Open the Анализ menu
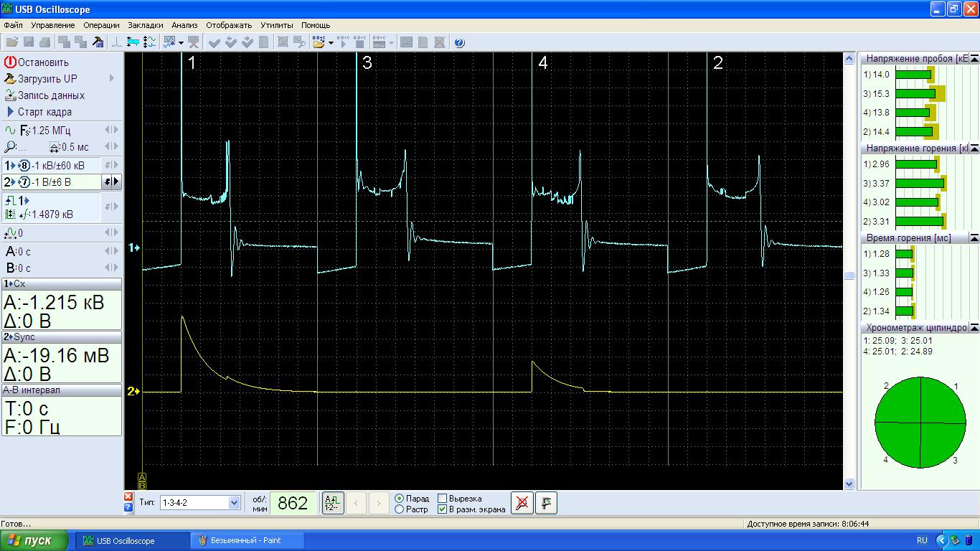Image resolution: width=980 pixels, height=551 pixels. click(x=184, y=25)
